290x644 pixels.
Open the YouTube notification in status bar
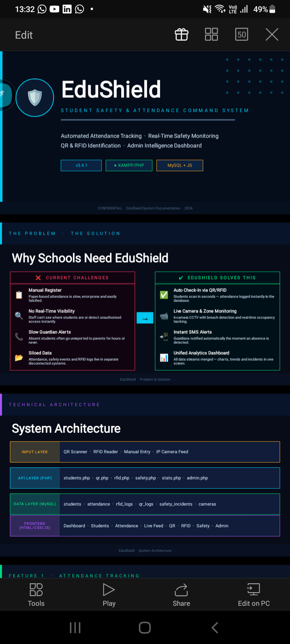54,9
